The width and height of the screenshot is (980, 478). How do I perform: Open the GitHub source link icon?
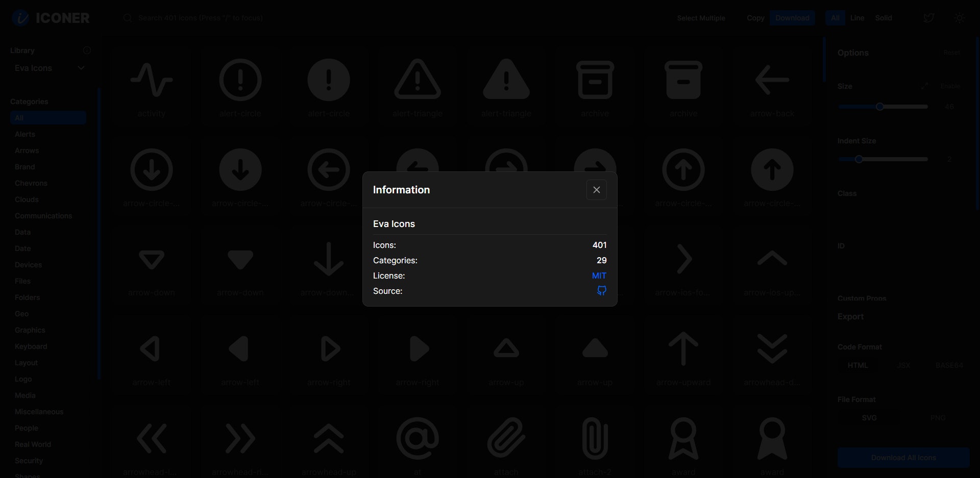click(x=602, y=291)
